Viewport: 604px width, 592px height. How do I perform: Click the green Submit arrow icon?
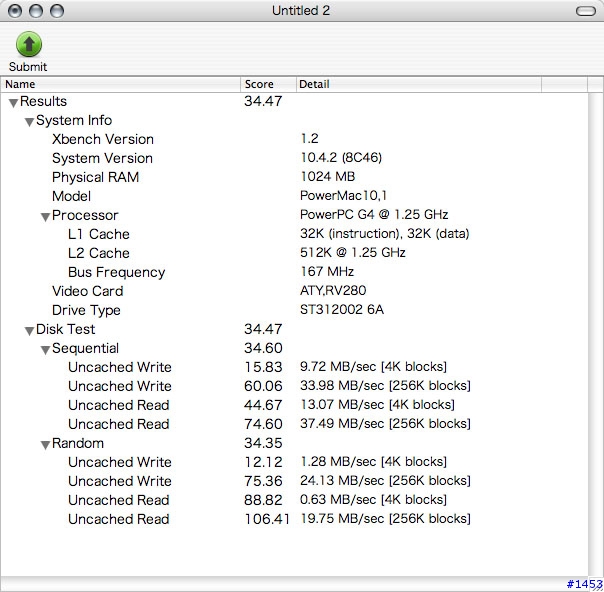pyautogui.click(x=29, y=44)
